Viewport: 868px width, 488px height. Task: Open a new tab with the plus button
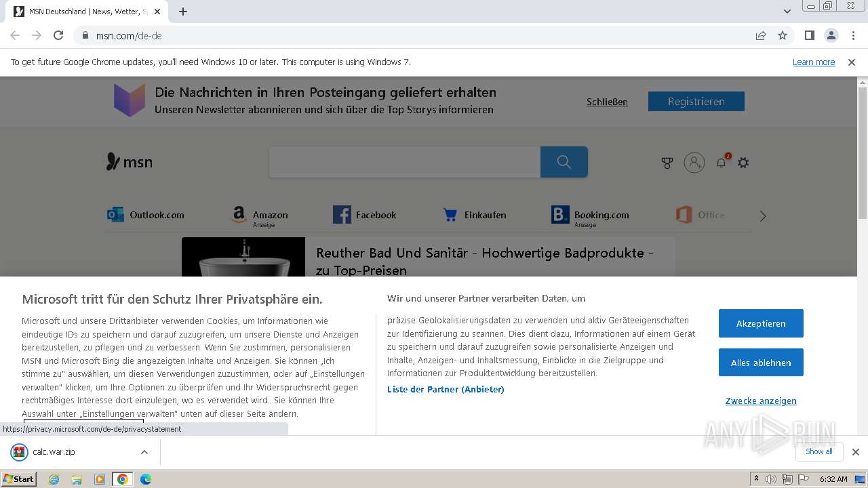point(183,12)
